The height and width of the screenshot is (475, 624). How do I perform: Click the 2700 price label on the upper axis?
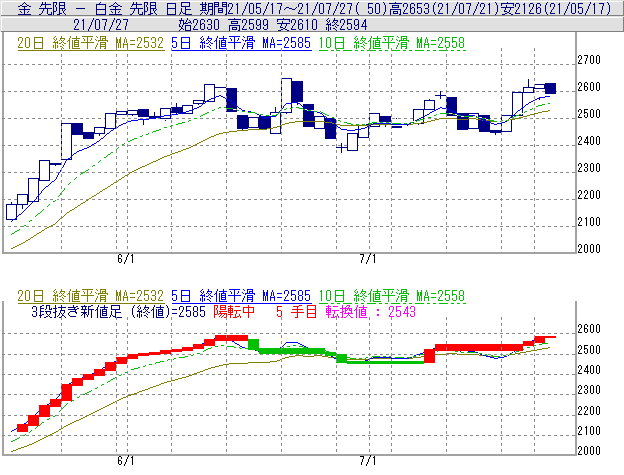[589, 60]
